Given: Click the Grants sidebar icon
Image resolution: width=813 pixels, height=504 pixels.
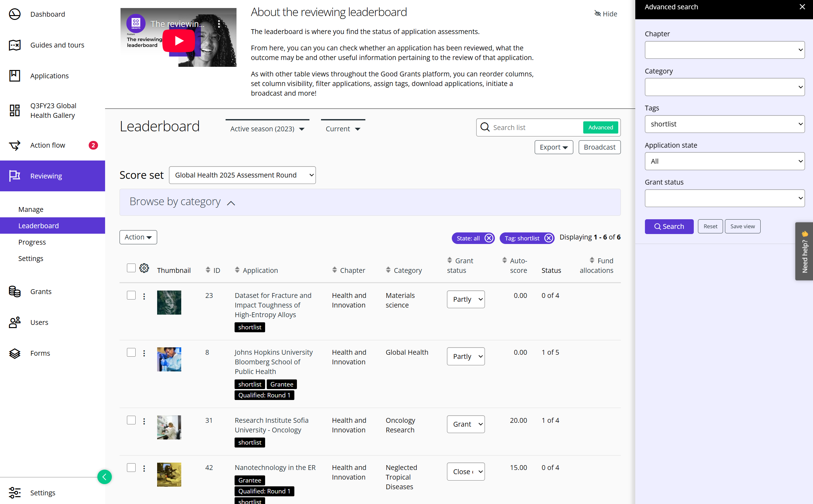Looking at the screenshot, I should coord(15,291).
